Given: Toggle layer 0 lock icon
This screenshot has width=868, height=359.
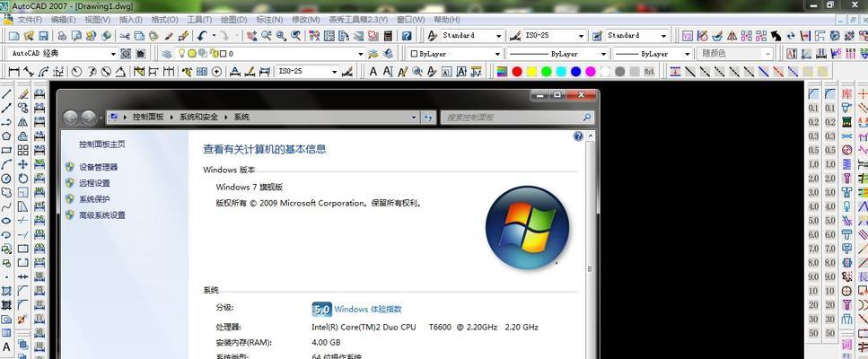Looking at the screenshot, I should [x=213, y=54].
